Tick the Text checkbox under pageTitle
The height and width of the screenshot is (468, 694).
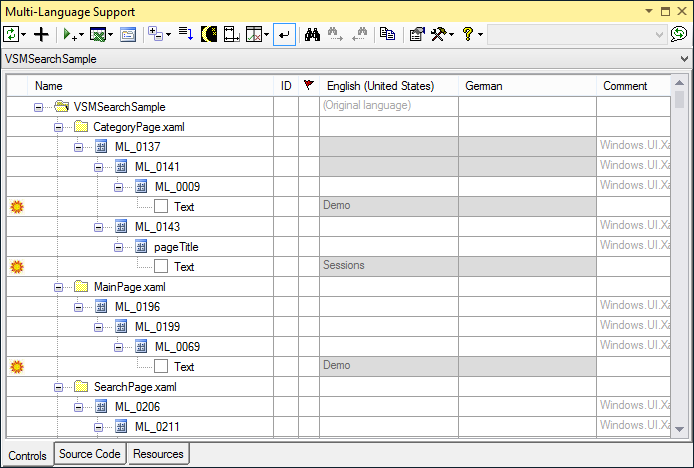[161, 267]
